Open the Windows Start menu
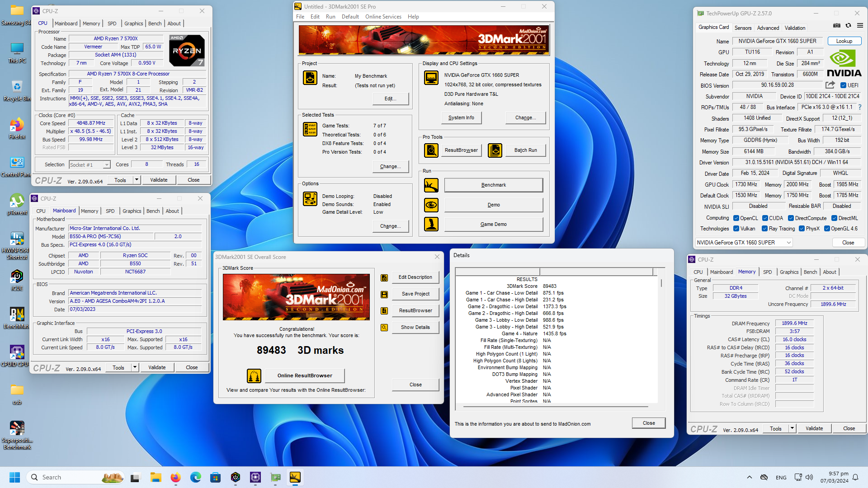Image resolution: width=868 pixels, height=488 pixels. 15,477
